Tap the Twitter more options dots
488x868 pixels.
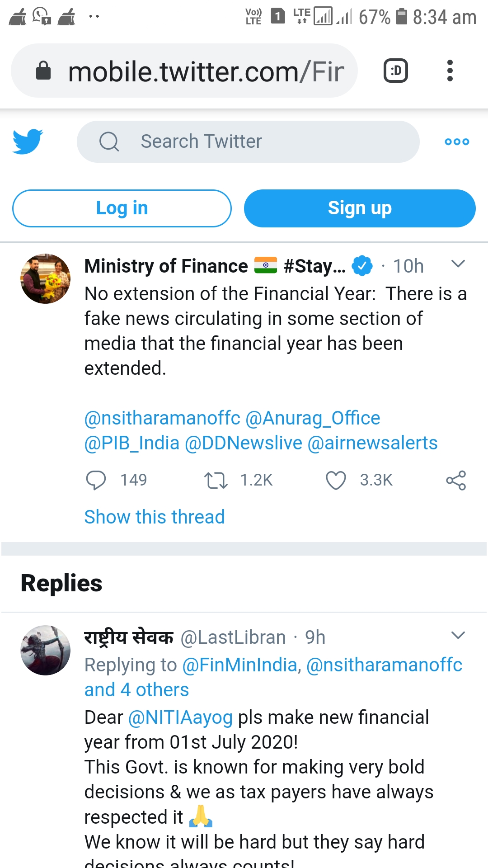[457, 142]
